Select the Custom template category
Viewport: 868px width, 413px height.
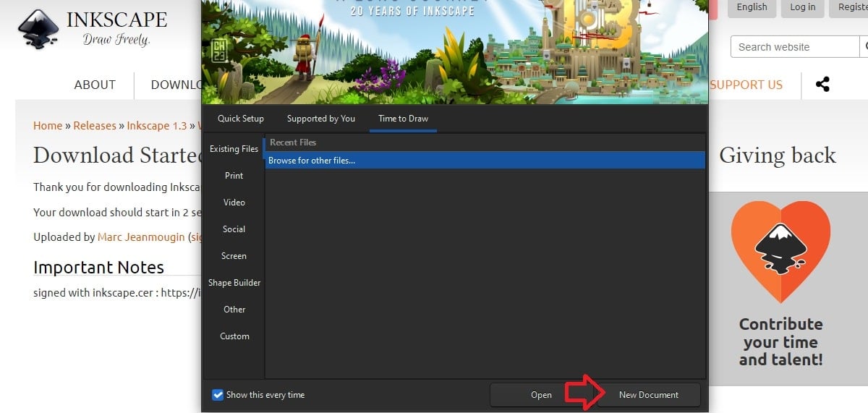(x=234, y=336)
